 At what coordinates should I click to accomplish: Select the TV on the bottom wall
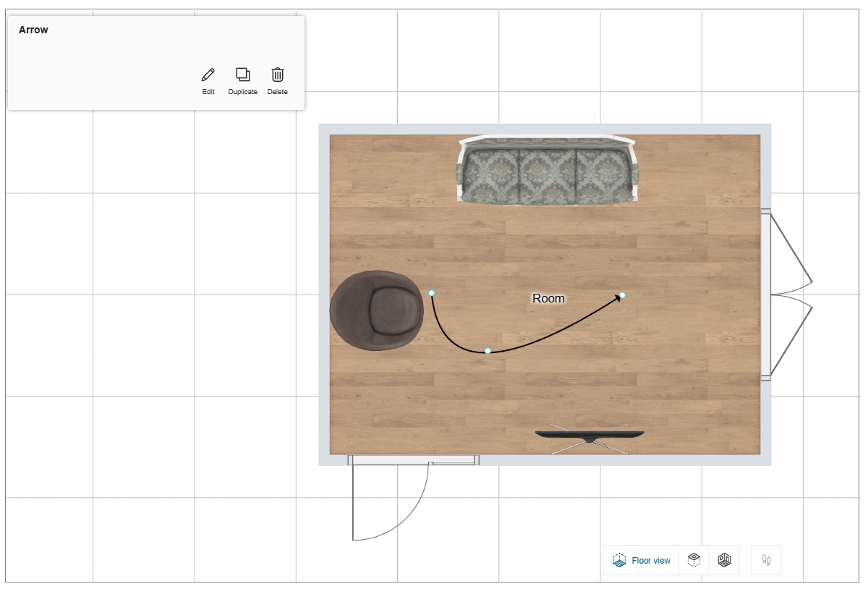(x=590, y=436)
